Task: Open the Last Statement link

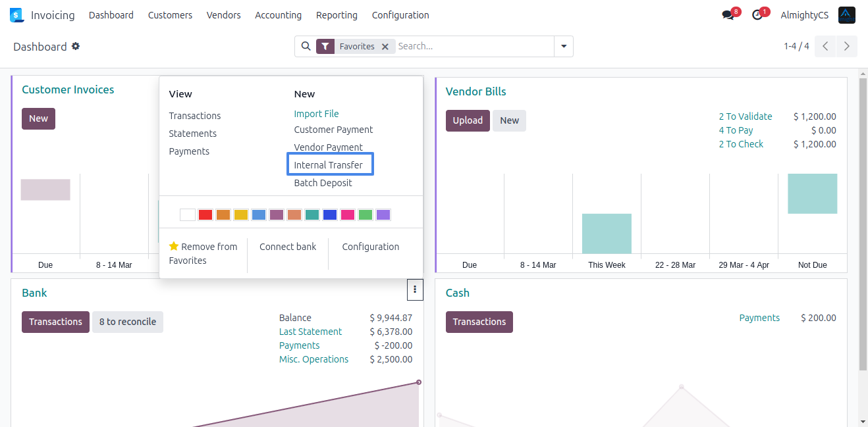Action: [310, 332]
